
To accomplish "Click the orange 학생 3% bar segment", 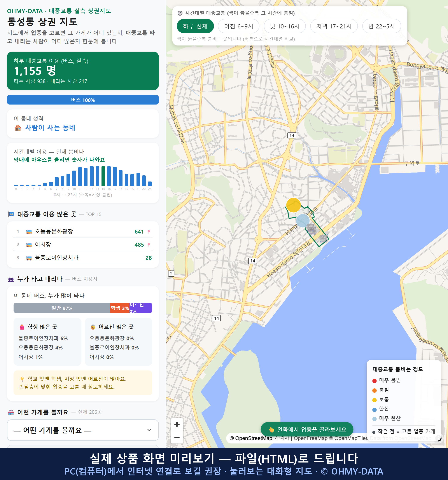I will coord(120,308).
